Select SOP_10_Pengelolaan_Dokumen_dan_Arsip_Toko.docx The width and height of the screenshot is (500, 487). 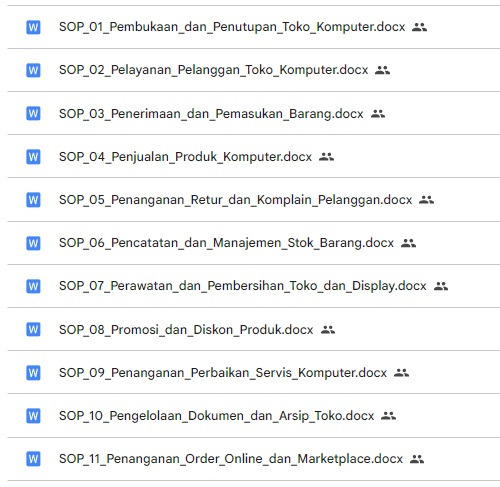(217, 416)
